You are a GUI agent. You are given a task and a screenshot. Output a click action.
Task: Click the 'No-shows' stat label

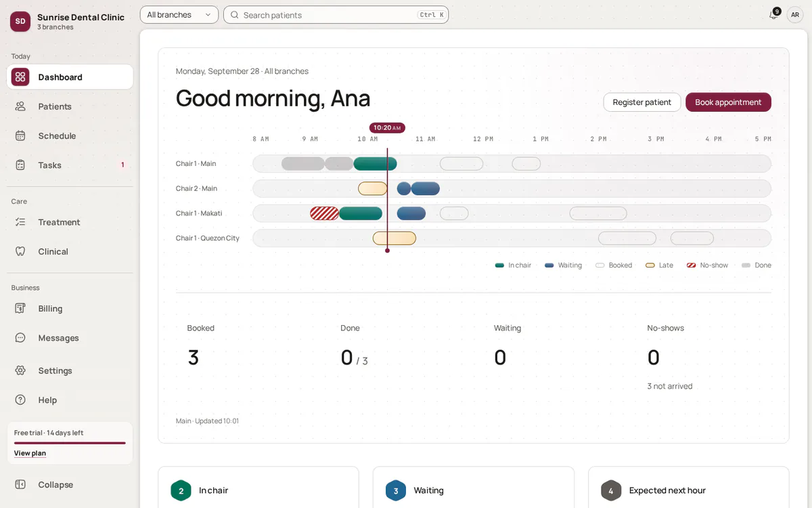[x=666, y=328]
